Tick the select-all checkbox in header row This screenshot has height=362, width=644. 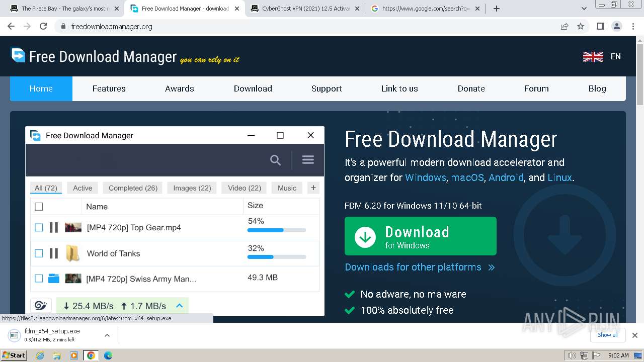coord(39,206)
